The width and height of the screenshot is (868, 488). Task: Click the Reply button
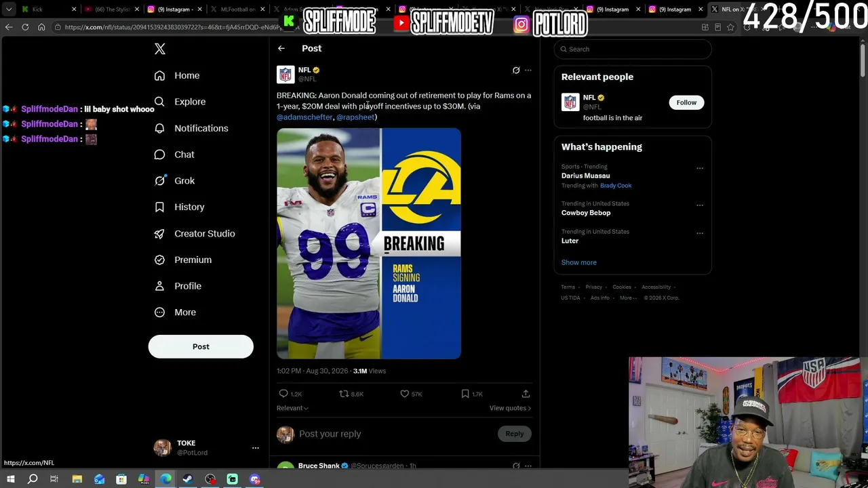(x=514, y=434)
